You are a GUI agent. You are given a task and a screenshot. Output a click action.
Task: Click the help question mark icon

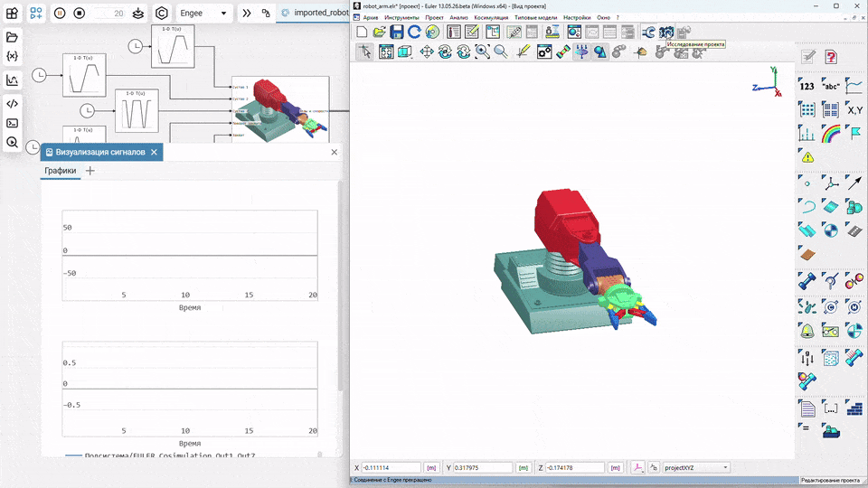830,56
